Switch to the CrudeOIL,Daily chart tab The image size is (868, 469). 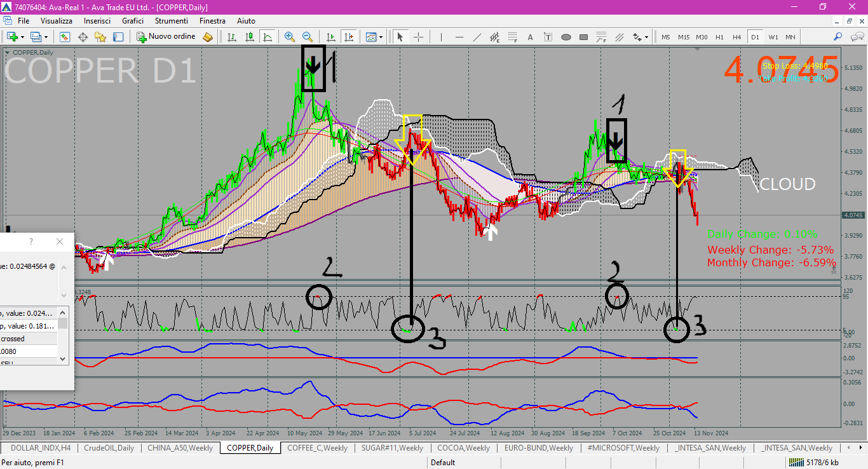(x=108, y=447)
